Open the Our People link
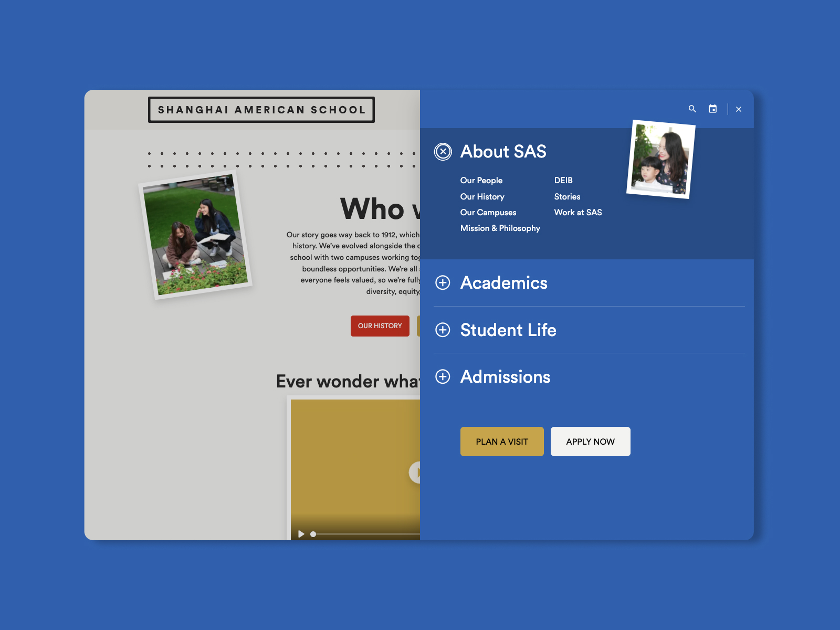Image resolution: width=840 pixels, height=630 pixels. click(x=481, y=181)
